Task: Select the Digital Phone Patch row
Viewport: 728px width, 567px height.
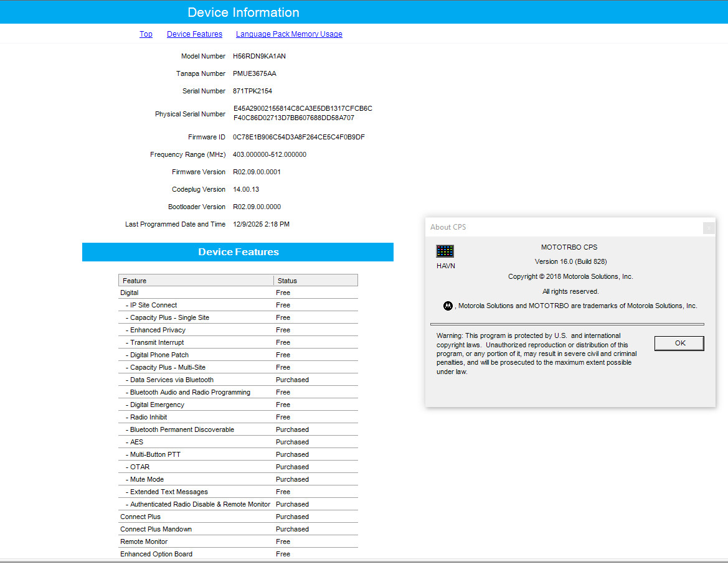Action: [238, 355]
